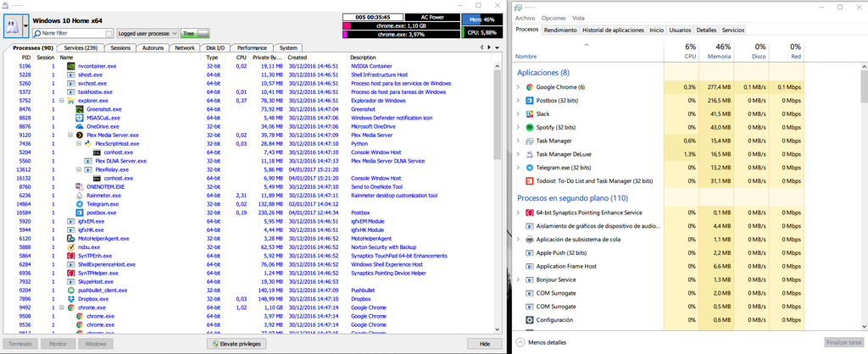Click the MotoHelperAgent.exe icon
This screenshot has width=868, height=354.
(x=71, y=238)
